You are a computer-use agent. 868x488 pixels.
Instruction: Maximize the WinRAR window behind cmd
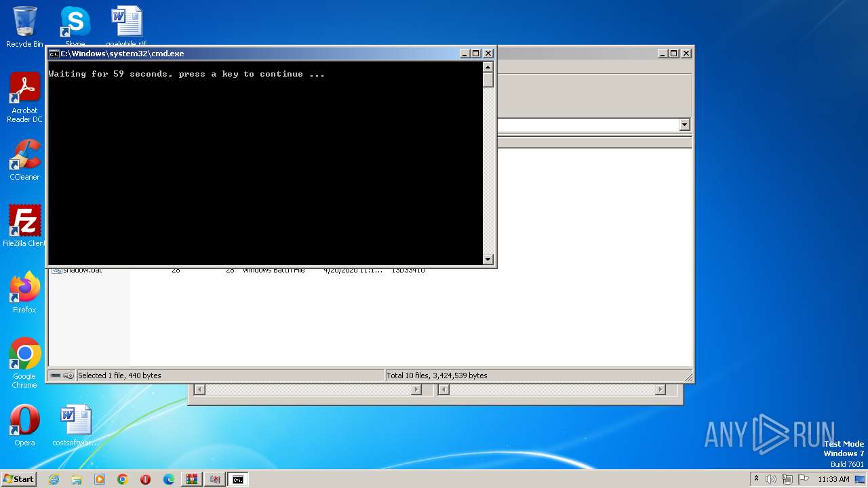click(674, 54)
